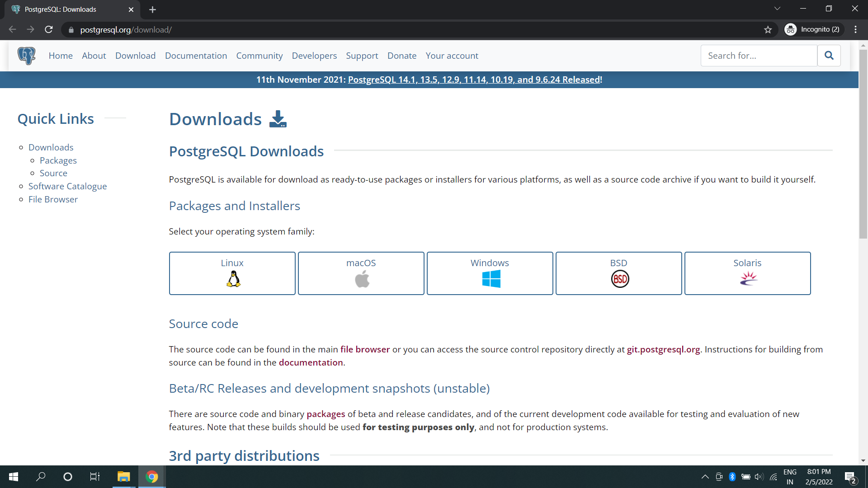The height and width of the screenshot is (488, 868).
Task: Click the page vertical scrollbar thumb
Action: click(863, 145)
